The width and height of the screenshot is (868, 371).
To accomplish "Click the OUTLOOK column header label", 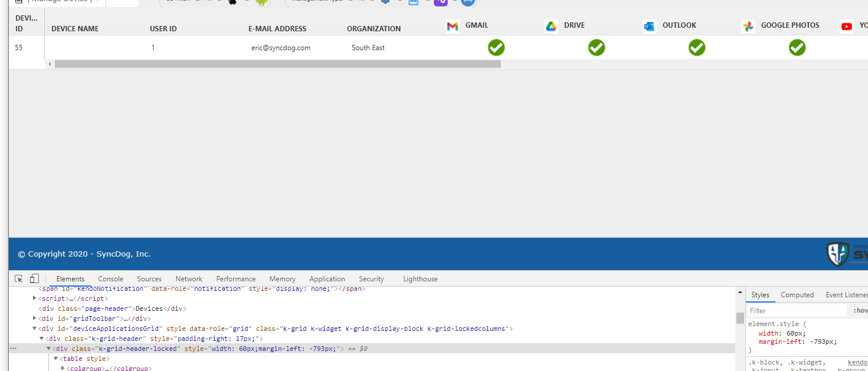I will (x=679, y=25).
